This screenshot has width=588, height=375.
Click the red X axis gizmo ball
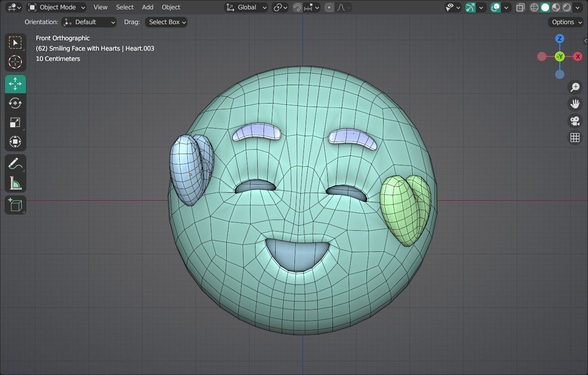pyautogui.click(x=578, y=56)
